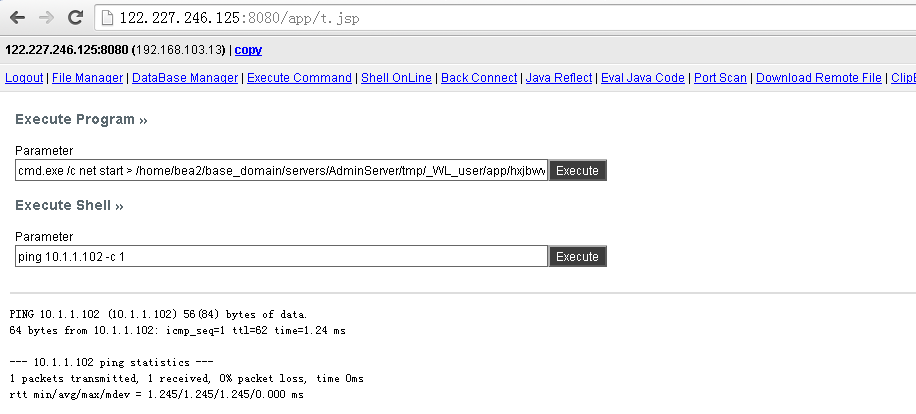Screen dimensions: 916x414
Task: Click the copy link
Action: point(248,50)
